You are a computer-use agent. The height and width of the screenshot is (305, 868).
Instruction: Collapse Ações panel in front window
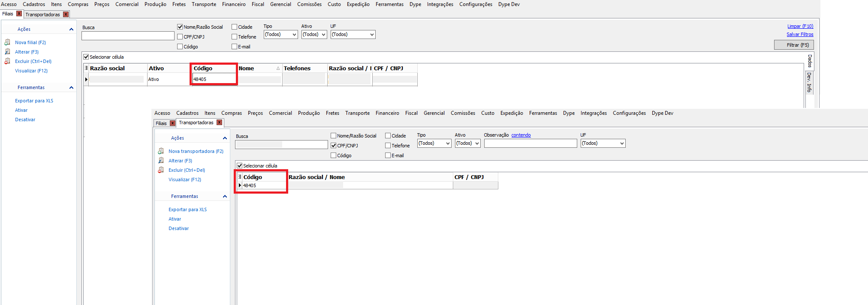tap(225, 138)
